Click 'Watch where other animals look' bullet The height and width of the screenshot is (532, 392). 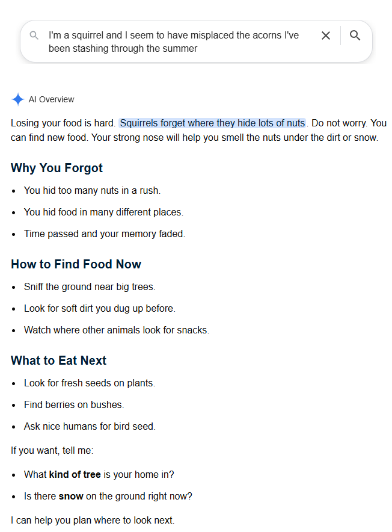117,330
